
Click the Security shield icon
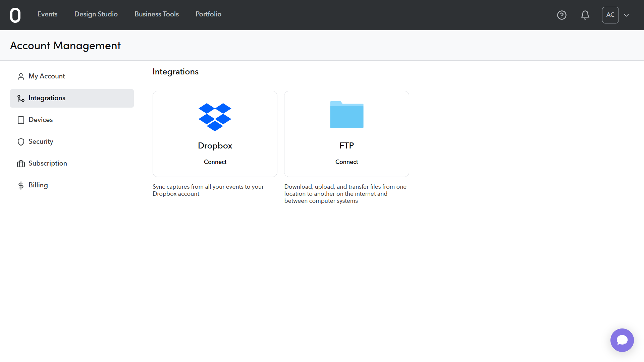pyautogui.click(x=21, y=142)
